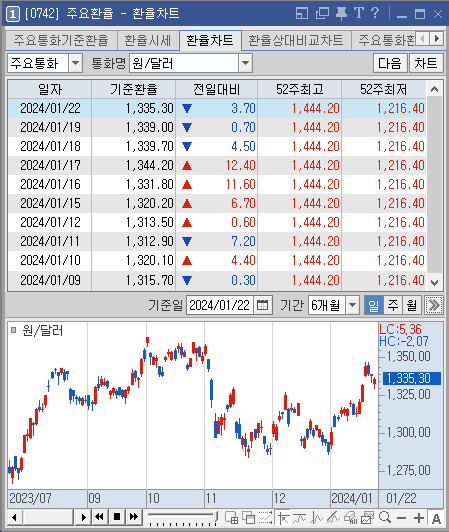Click the 차트 button
Screen dimensions: 449x532
426,63
